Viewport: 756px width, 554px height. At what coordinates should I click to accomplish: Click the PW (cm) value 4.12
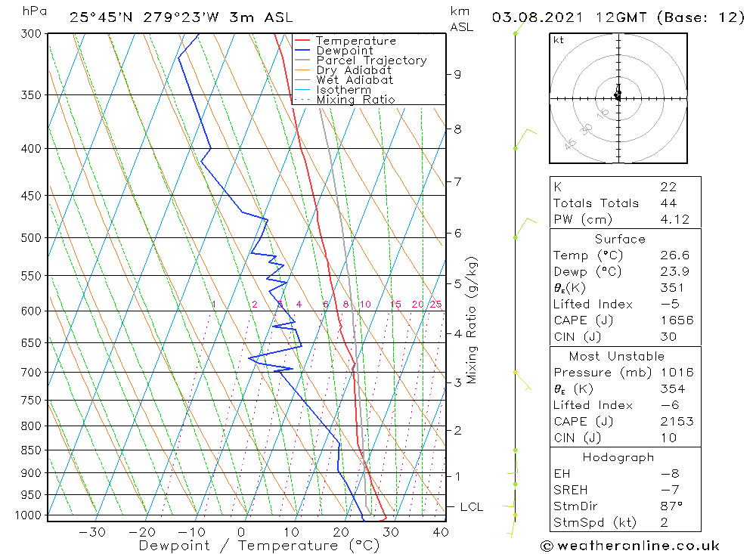pos(674,219)
